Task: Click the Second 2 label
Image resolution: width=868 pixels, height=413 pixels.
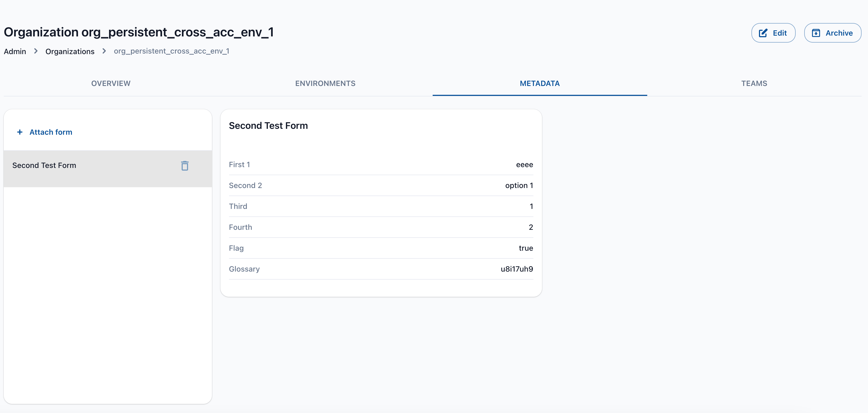Action: pos(245,186)
